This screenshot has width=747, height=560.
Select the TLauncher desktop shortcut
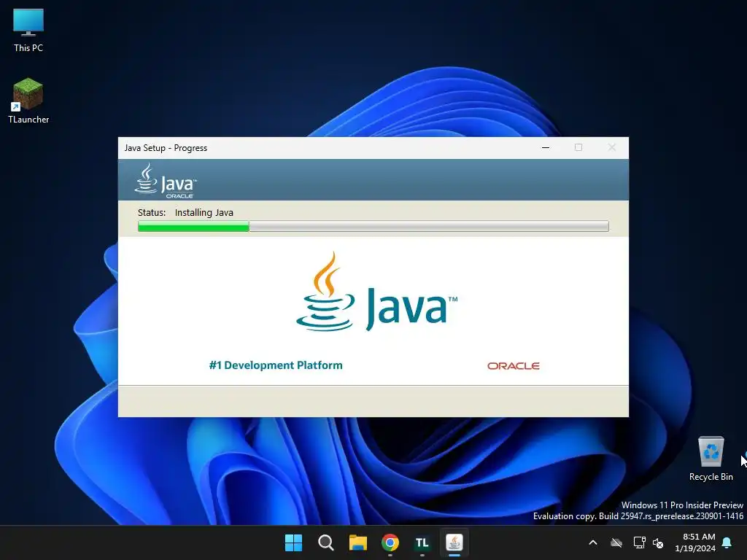pyautogui.click(x=28, y=101)
